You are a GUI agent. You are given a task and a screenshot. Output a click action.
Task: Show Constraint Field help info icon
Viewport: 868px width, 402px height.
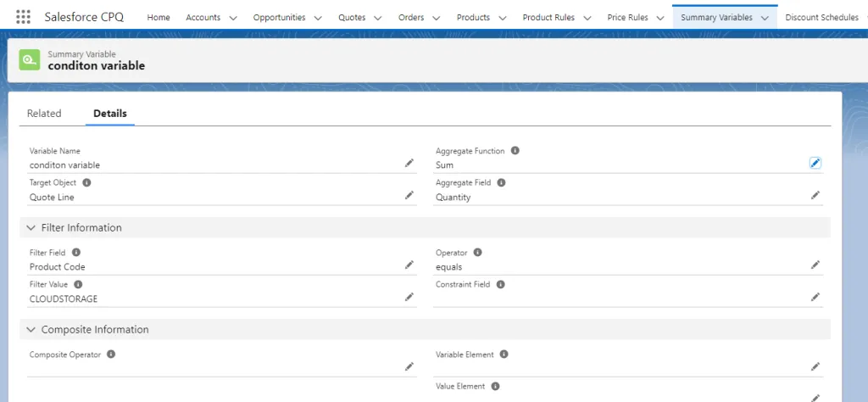pos(500,284)
